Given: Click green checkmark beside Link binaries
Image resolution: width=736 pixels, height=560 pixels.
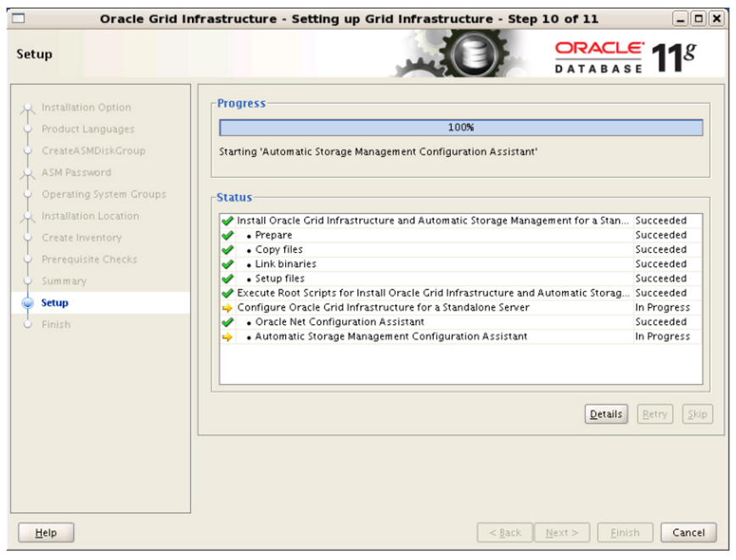Looking at the screenshot, I should pos(228,264).
